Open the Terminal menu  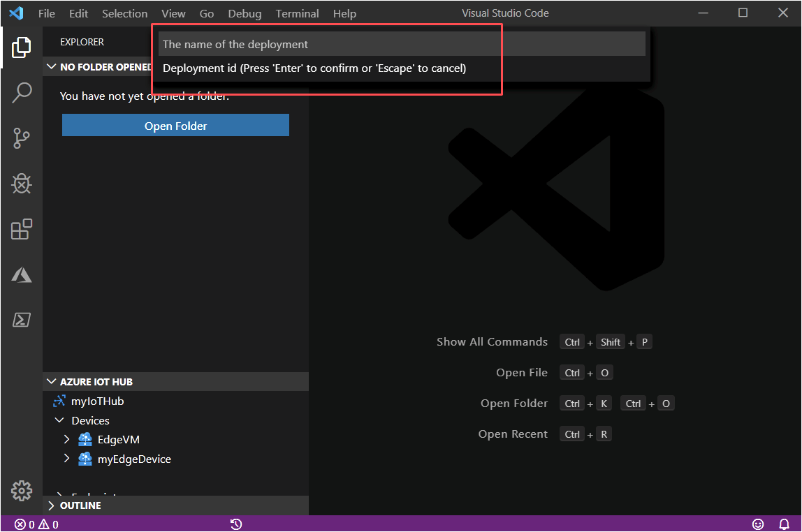point(297,14)
